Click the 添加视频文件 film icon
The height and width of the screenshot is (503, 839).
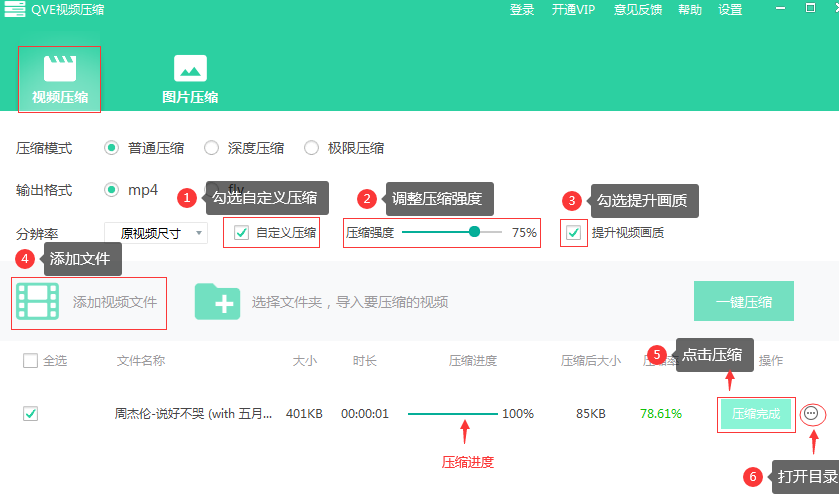coord(39,301)
